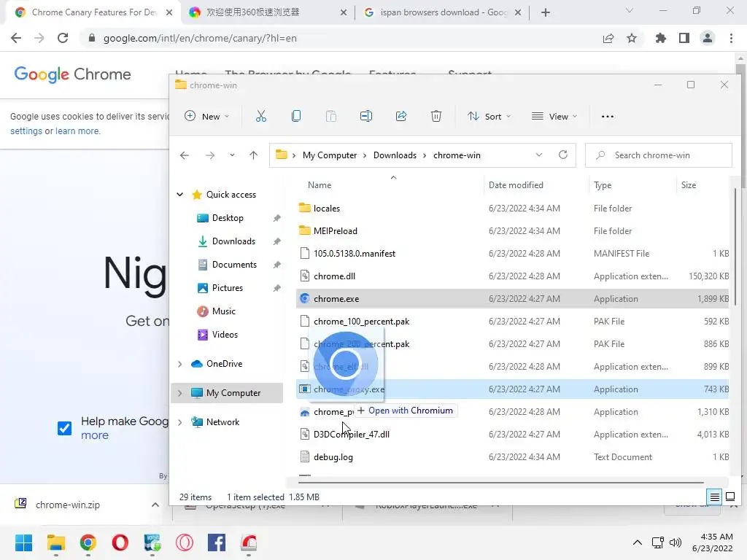Click the Chrome address bar URL
Viewport: 747px width, 560px height.
click(x=200, y=38)
